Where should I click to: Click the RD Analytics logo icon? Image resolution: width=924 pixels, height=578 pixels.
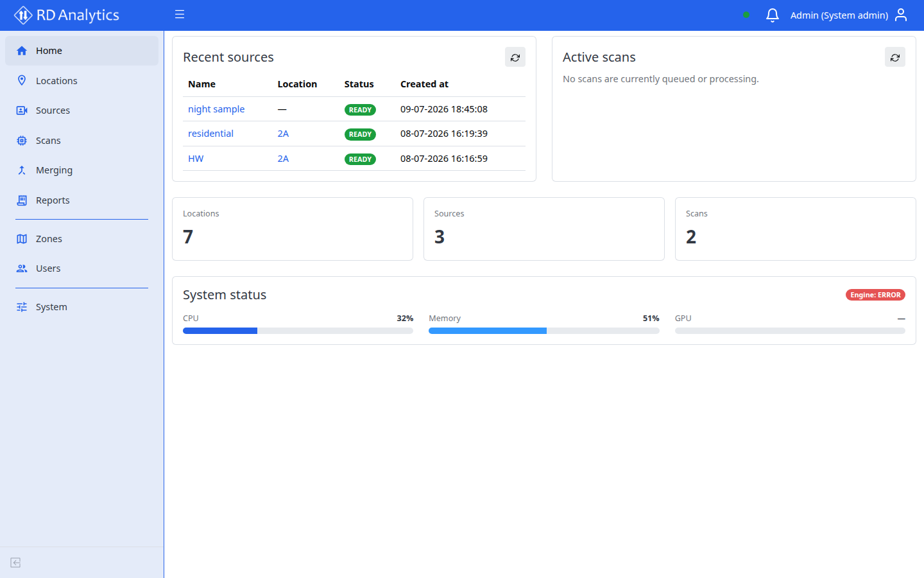point(23,15)
